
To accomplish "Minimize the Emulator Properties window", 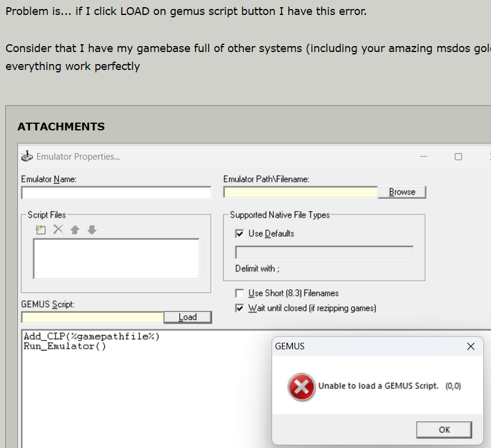I will point(423,156).
